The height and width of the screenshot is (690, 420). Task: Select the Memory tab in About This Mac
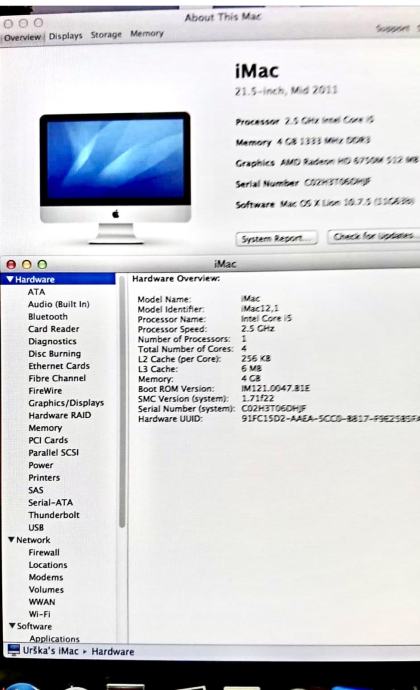pos(147,33)
